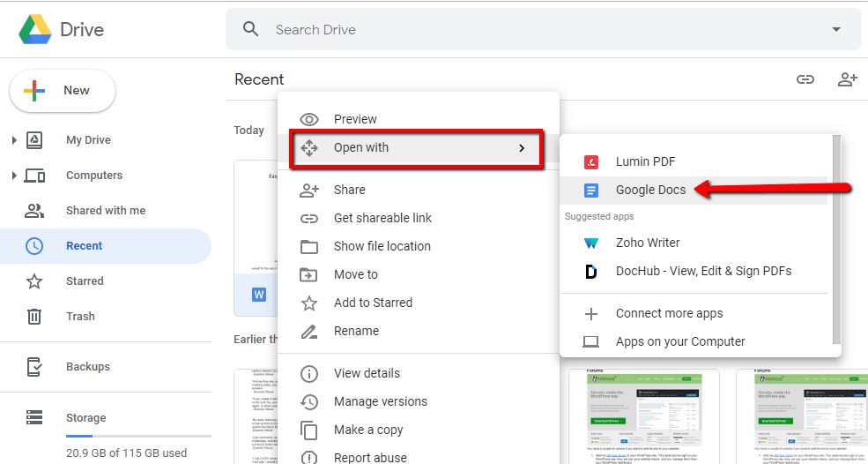868x464 pixels.
Task: Choose Share from context menu
Action: coord(419,190)
